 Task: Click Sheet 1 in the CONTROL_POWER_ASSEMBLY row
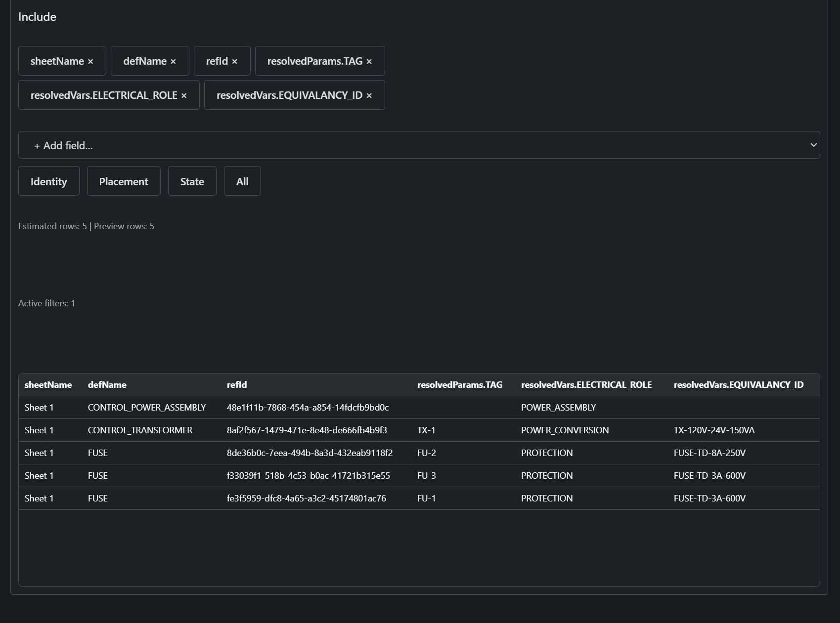[x=39, y=408]
